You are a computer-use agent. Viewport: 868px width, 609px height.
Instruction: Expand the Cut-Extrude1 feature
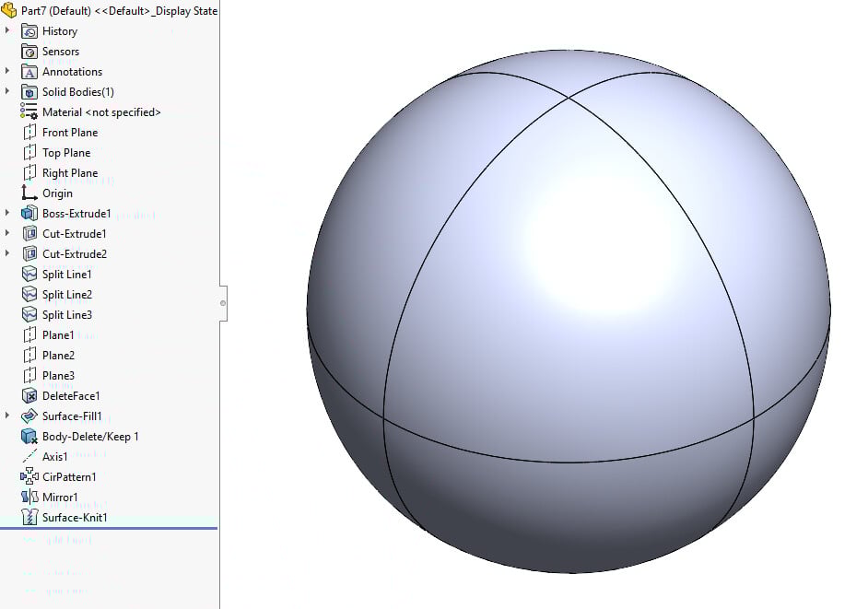click(x=6, y=233)
